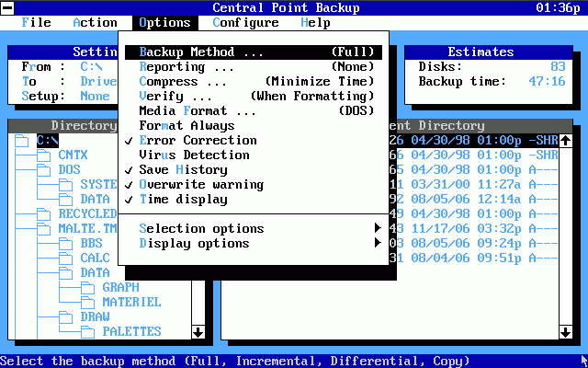The height and width of the screenshot is (368, 588).
Task: Open the Help menu
Action: (x=315, y=22)
